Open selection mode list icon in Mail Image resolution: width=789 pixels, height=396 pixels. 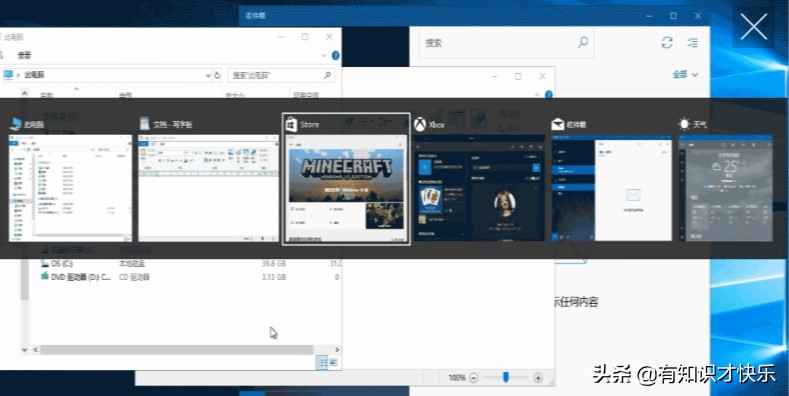[x=693, y=43]
